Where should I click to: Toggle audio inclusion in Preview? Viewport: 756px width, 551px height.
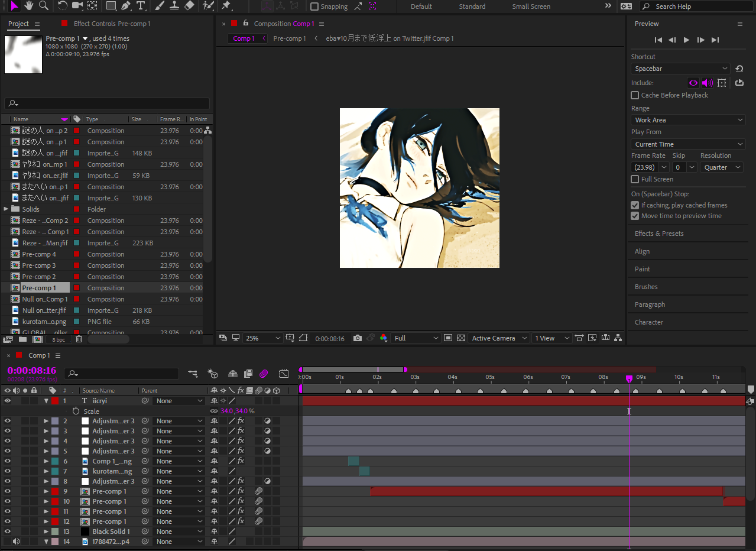(x=707, y=83)
